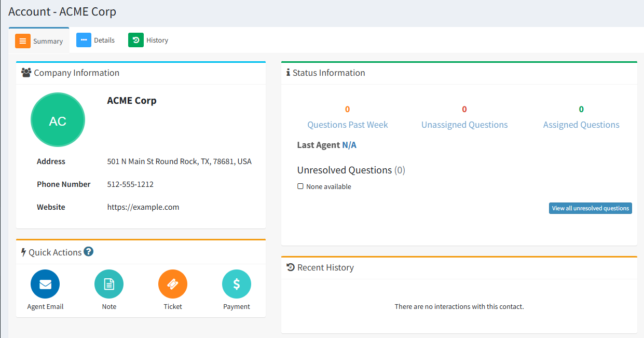
Task: Click the green 0 assigned count
Action: tap(581, 109)
